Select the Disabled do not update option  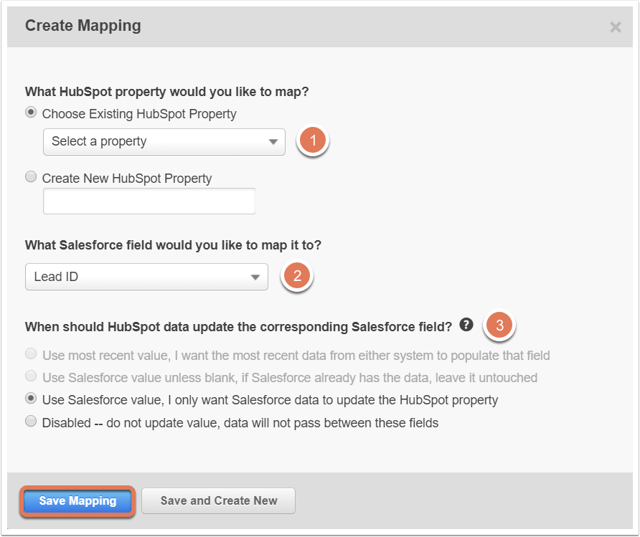point(31,421)
